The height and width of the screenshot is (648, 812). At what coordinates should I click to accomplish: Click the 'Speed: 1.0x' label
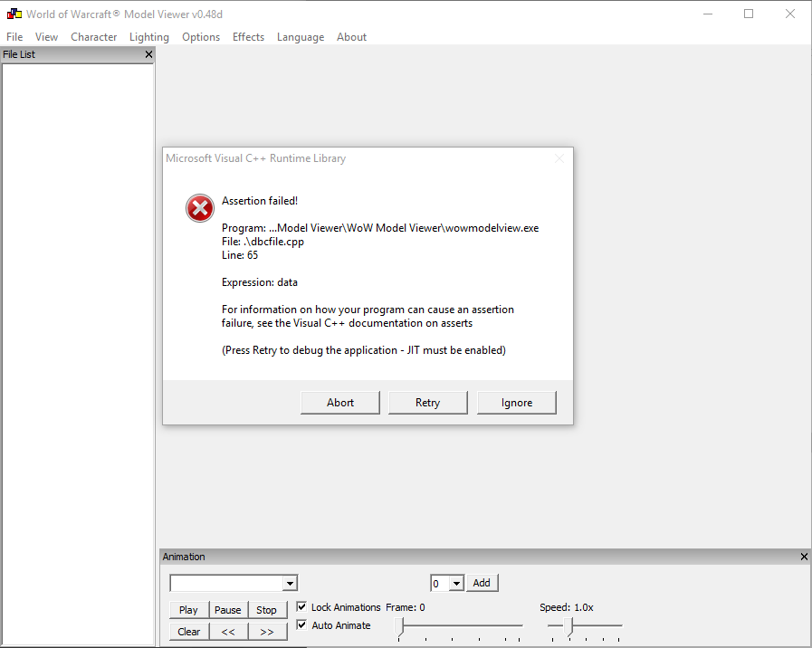(x=567, y=607)
